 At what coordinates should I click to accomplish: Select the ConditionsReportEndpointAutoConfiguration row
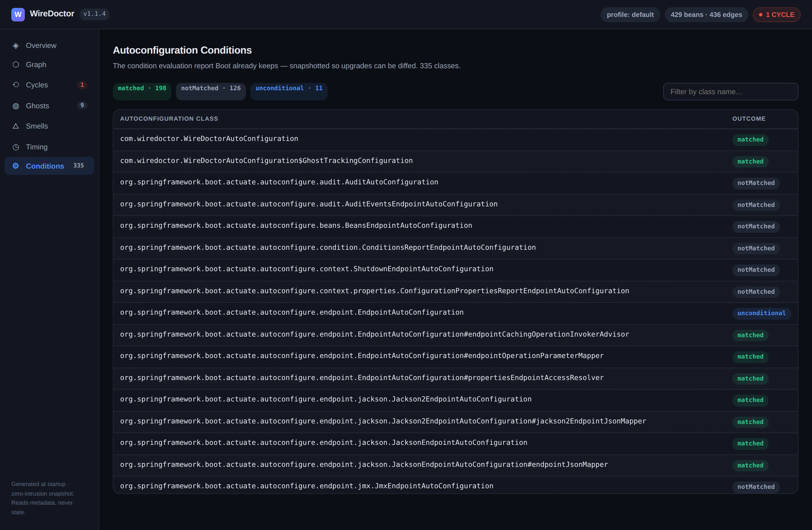(455, 248)
